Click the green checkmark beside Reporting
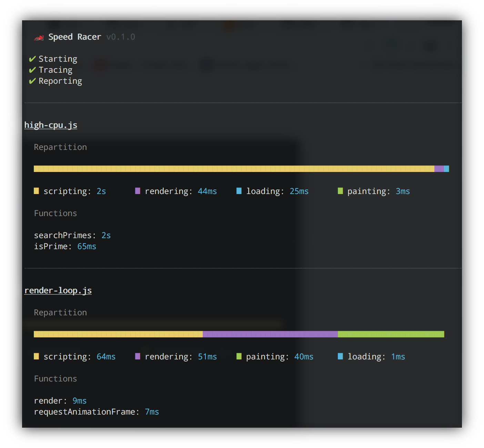Screen dimensions: 484x448 (x=32, y=81)
